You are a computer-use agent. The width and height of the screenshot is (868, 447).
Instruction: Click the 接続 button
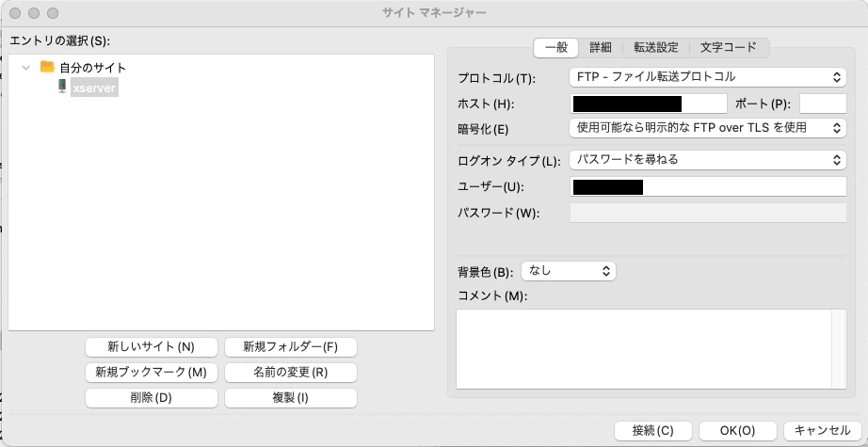pos(653,430)
